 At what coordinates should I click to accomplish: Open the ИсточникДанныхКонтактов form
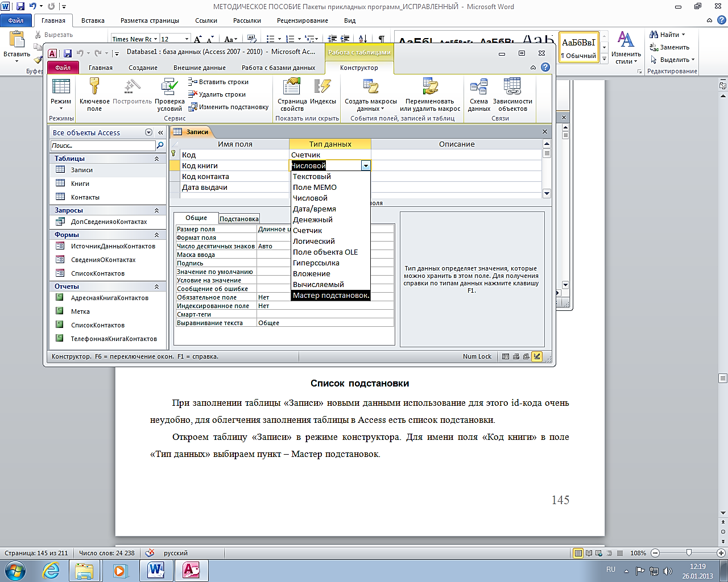pyautogui.click(x=108, y=246)
